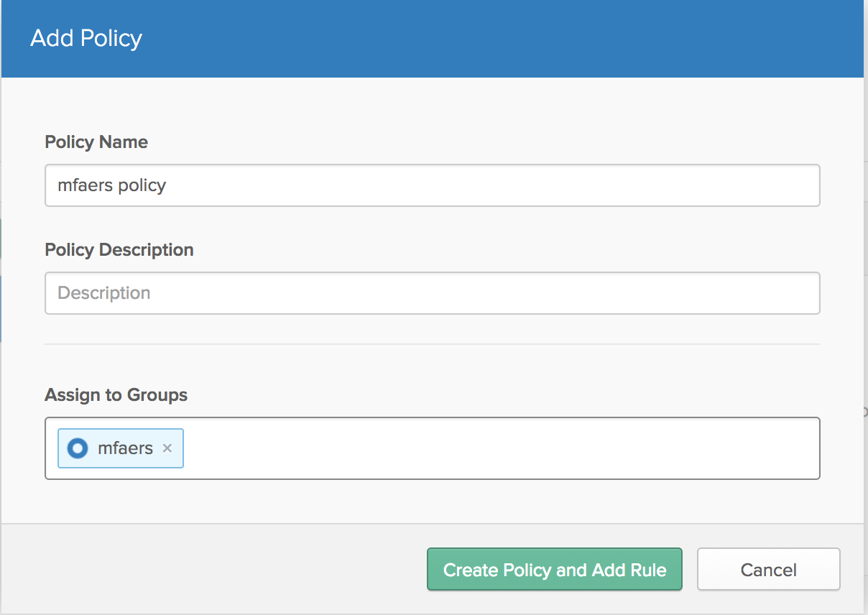The width and height of the screenshot is (868, 615).
Task: Click blank space in the blue header bar
Action: 503,38
